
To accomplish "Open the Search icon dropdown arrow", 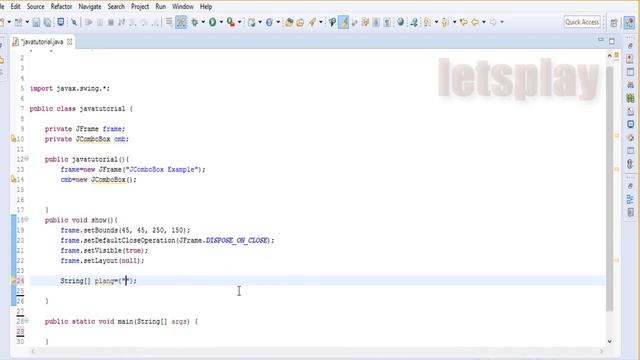I will click(320, 22).
